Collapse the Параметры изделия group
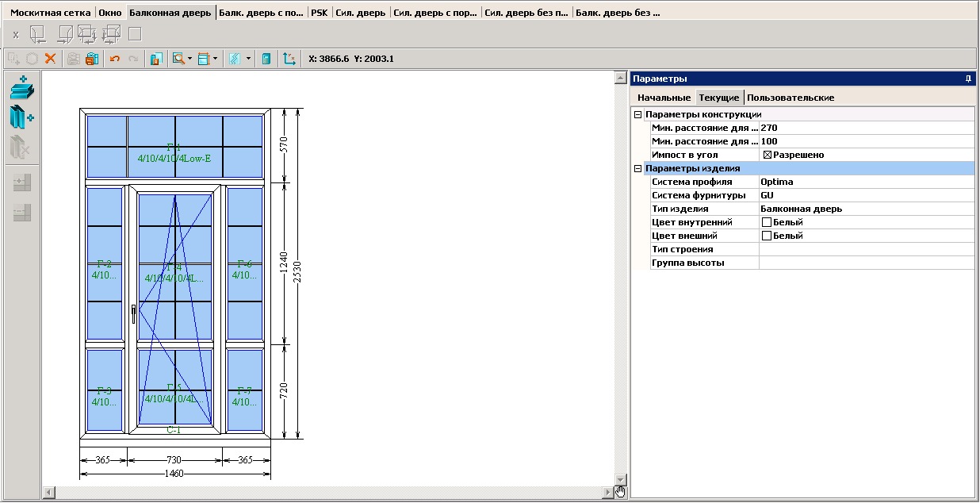 click(638, 169)
